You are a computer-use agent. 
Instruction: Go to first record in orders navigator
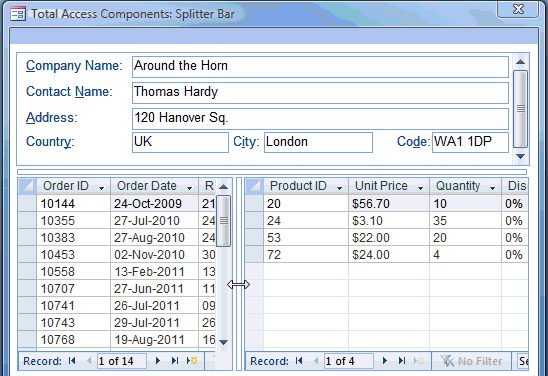[x=72, y=361]
